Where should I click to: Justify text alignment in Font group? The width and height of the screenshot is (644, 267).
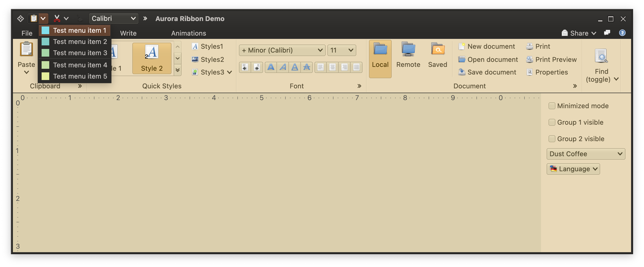click(x=356, y=67)
